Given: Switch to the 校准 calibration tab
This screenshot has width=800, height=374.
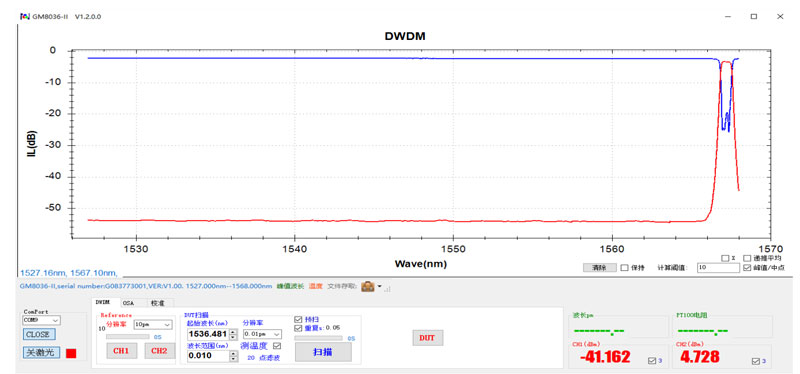Looking at the screenshot, I should tap(158, 303).
